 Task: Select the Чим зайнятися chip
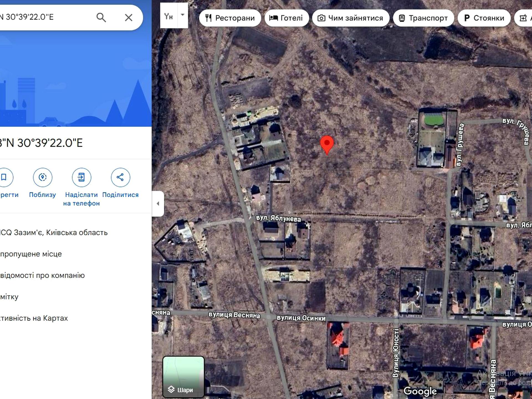351,18
